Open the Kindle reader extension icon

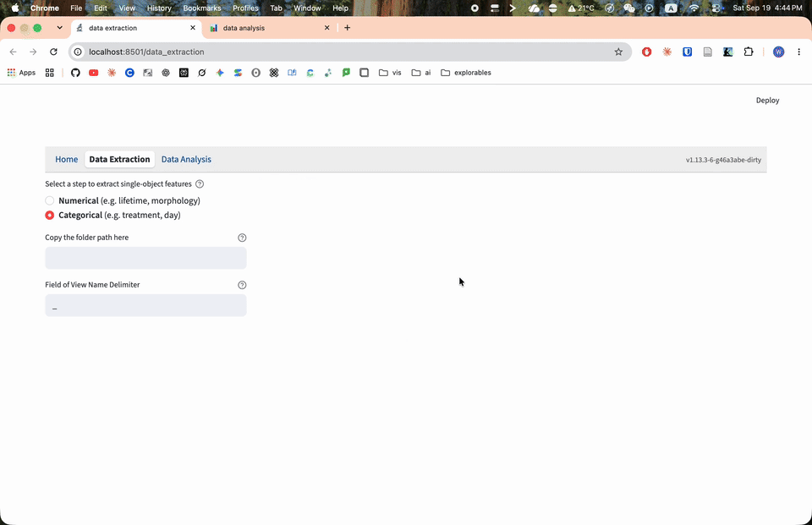point(727,52)
